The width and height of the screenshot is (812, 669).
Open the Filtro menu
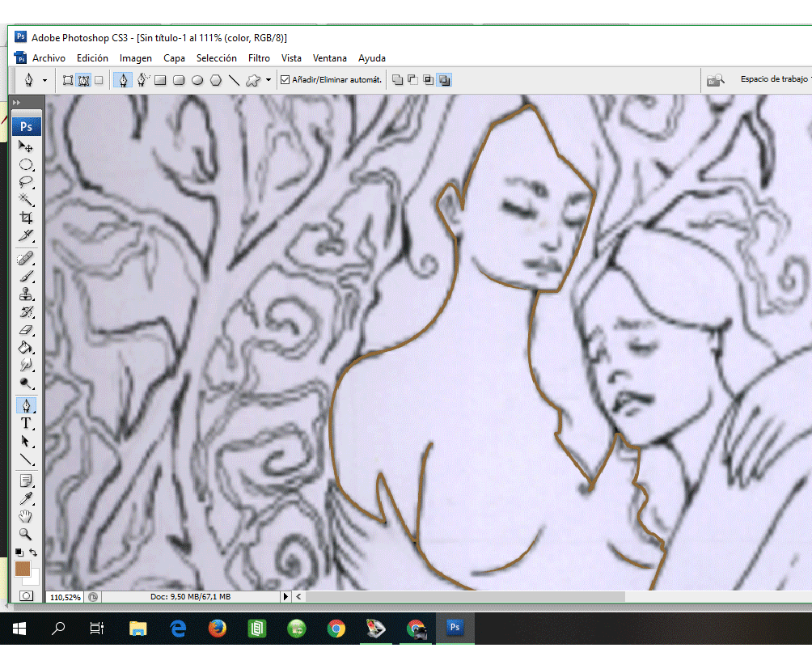pyautogui.click(x=259, y=58)
